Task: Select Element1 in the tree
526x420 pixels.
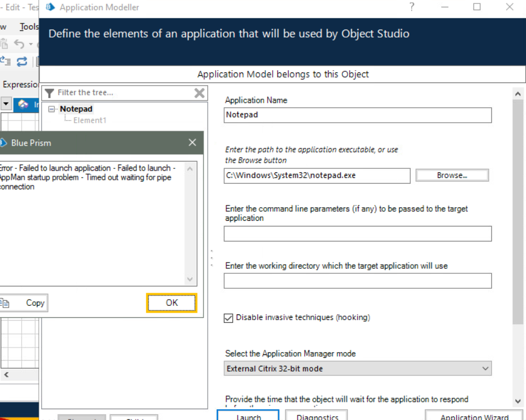Action: click(90, 120)
